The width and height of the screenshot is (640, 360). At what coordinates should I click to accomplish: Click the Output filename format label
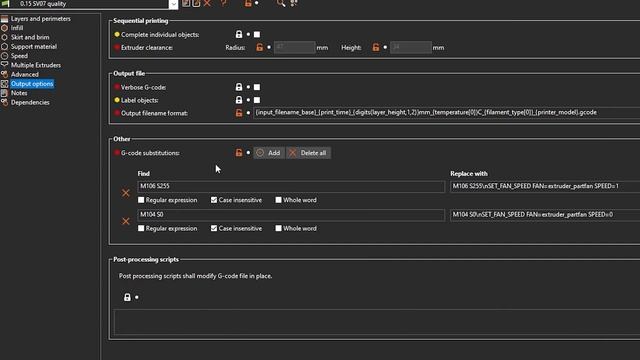pos(154,113)
